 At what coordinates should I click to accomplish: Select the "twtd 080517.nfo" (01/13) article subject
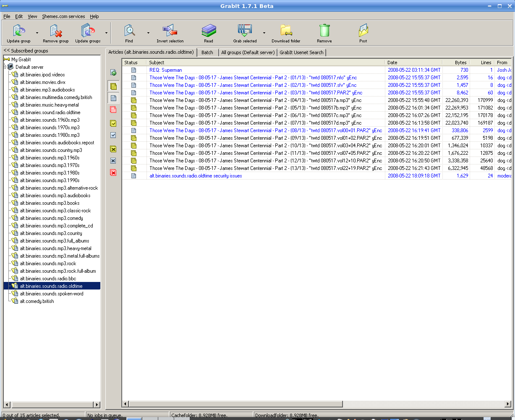pos(253,78)
